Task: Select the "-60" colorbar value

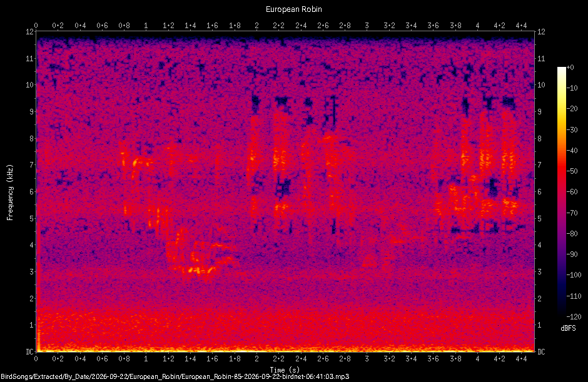Action: tap(572, 191)
